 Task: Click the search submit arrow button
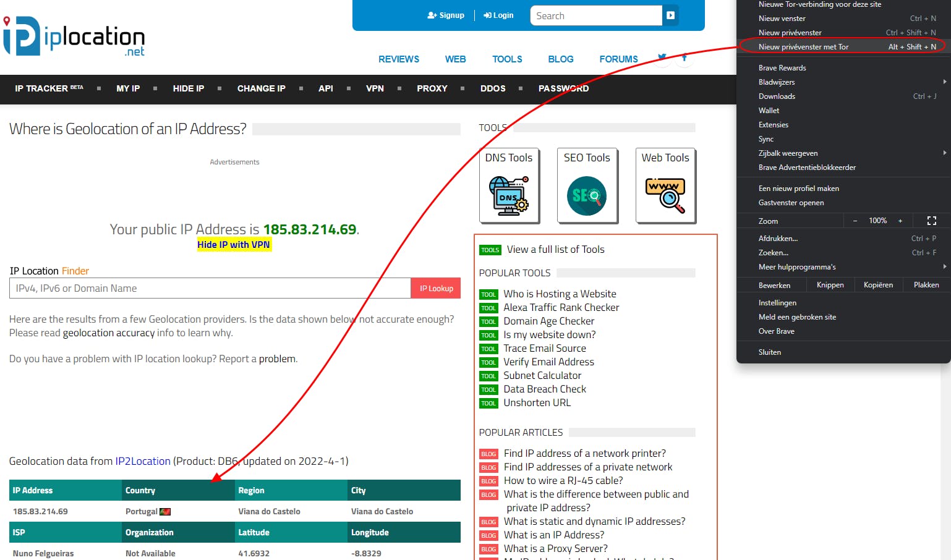point(670,15)
